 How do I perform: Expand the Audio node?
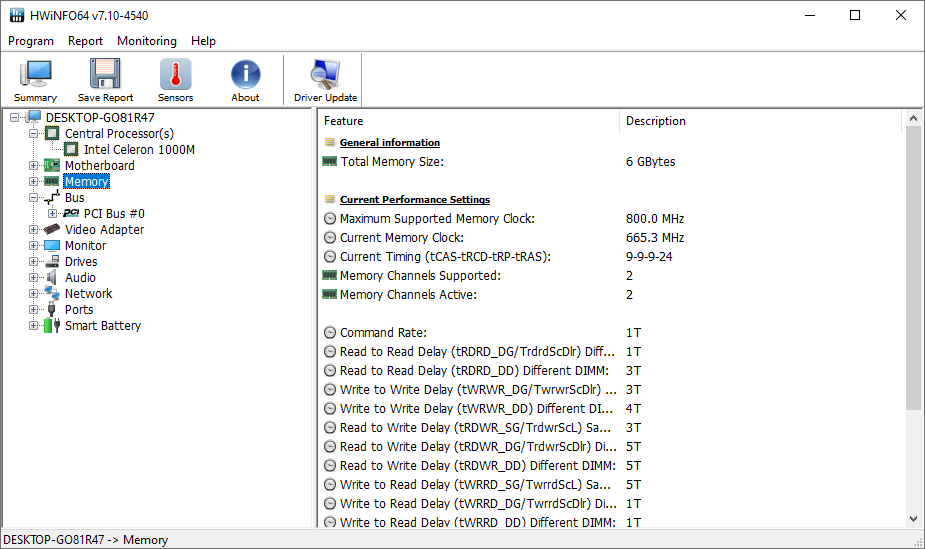34,277
